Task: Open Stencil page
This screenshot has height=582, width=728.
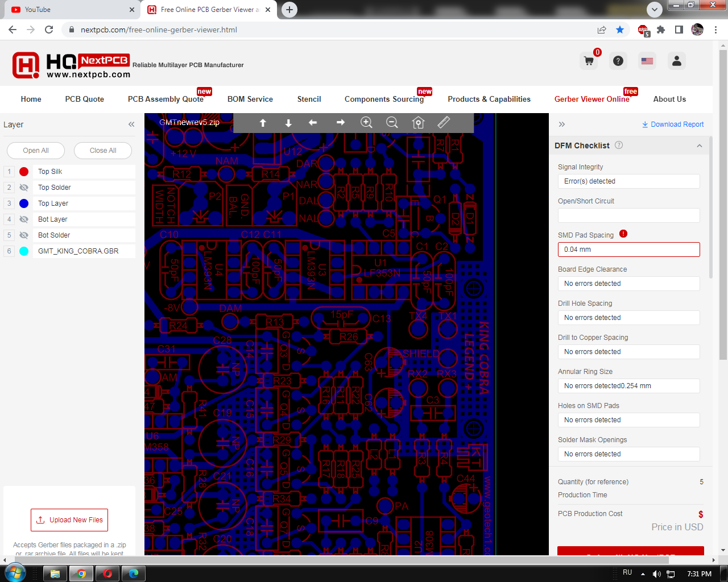Action: pos(309,99)
